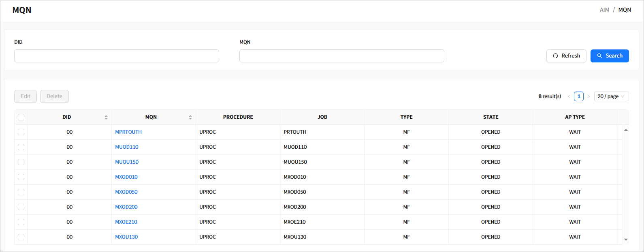Viewport: 644px width, 252px height.
Task: Click the DID column sort arrows
Action: click(106, 117)
